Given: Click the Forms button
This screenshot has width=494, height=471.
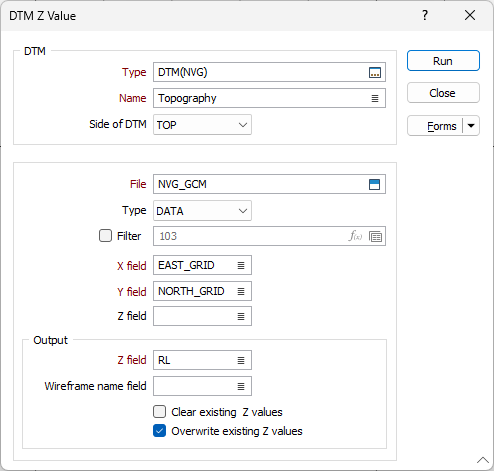Looking at the screenshot, I should 435,126.
